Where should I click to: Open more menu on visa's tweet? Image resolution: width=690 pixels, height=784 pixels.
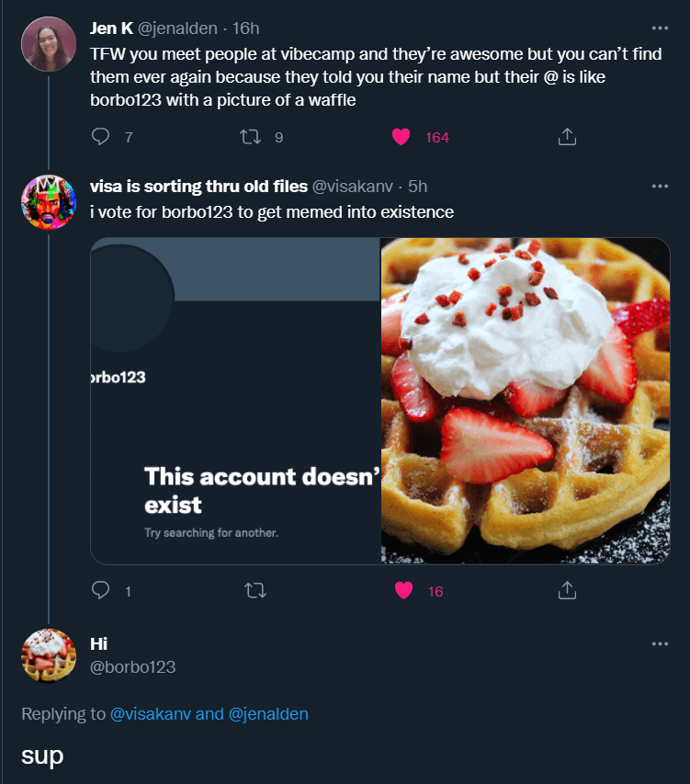tap(660, 186)
